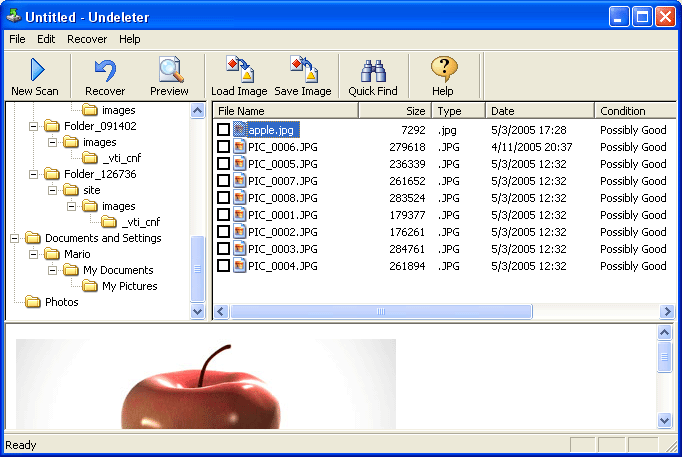
Task: Sort files by Size column header
Action: [x=395, y=111]
